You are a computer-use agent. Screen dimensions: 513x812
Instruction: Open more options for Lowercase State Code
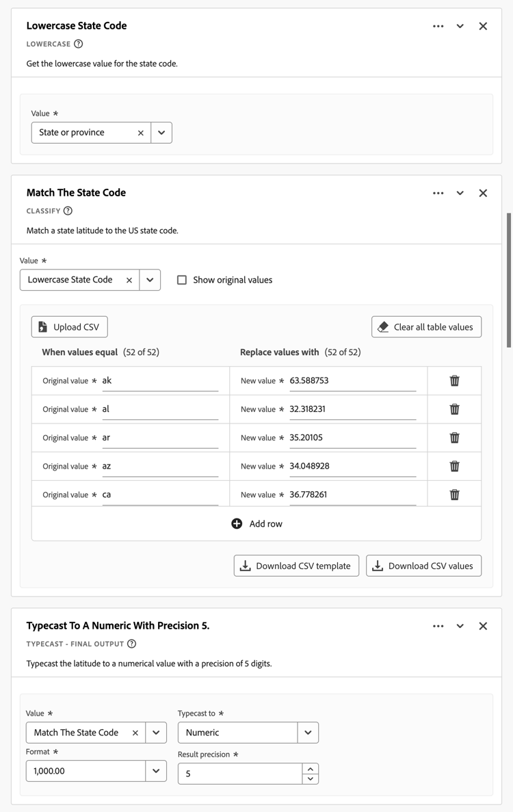click(x=438, y=26)
